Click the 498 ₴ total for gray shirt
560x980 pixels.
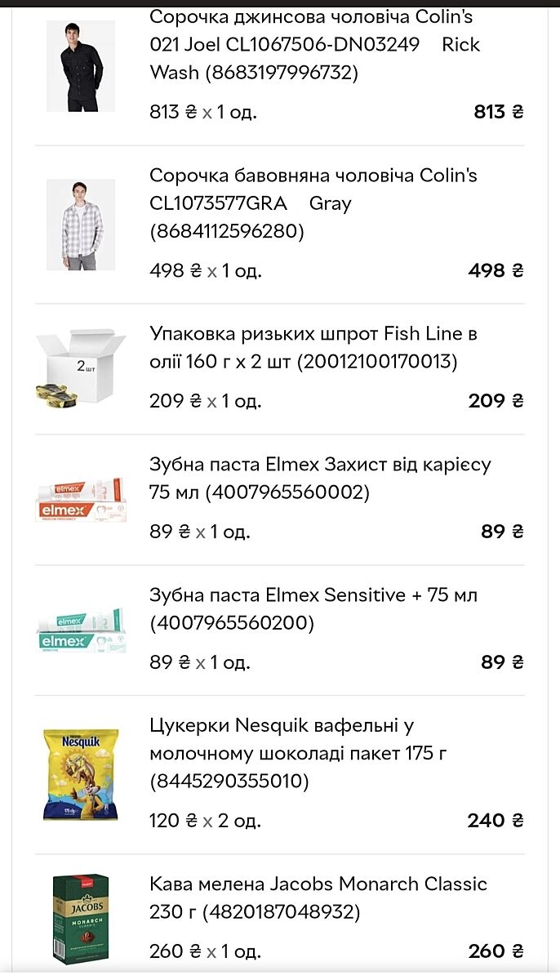pos(496,270)
